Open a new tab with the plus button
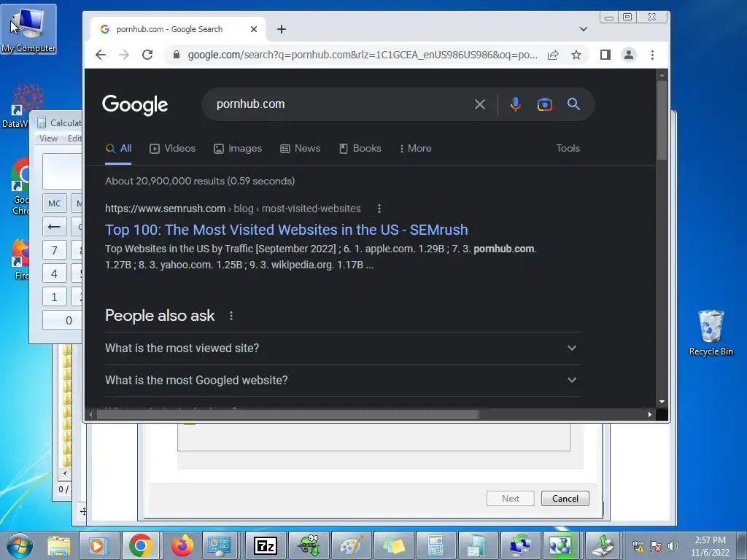 (282, 29)
